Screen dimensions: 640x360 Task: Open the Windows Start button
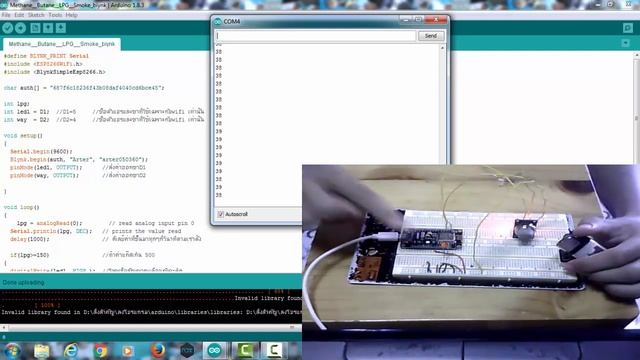pos(12,350)
